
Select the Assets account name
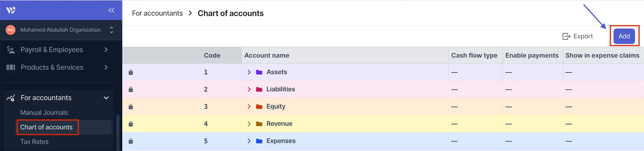point(277,72)
